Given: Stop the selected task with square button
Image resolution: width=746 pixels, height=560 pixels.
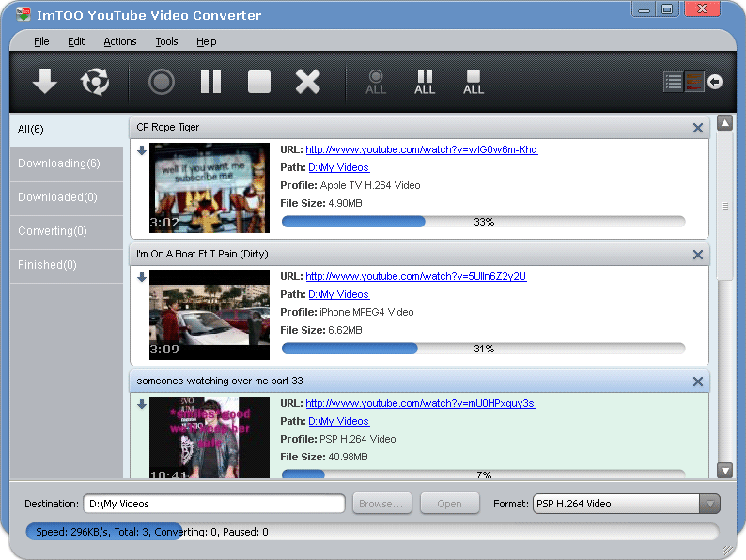Looking at the screenshot, I should 259,82.
